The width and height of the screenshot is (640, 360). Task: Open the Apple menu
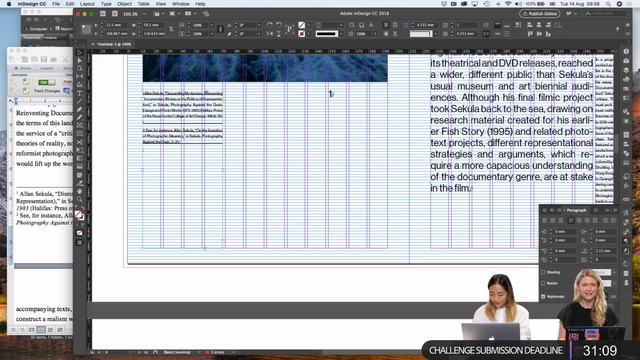pos(9,4)
